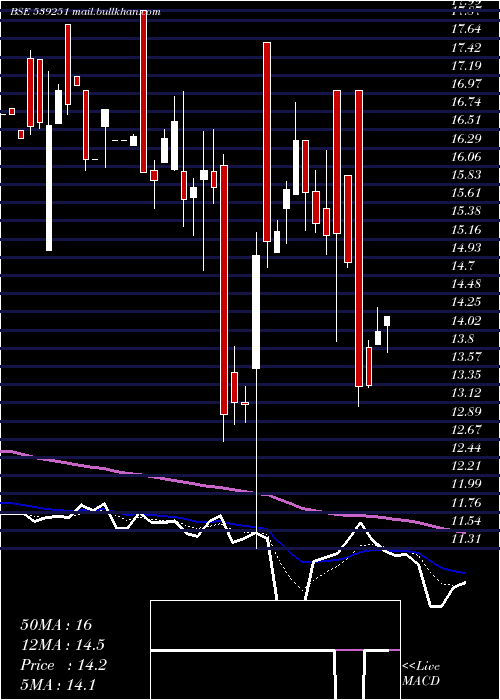
Task: Select the 15.16 axis value
Action: 466,229
